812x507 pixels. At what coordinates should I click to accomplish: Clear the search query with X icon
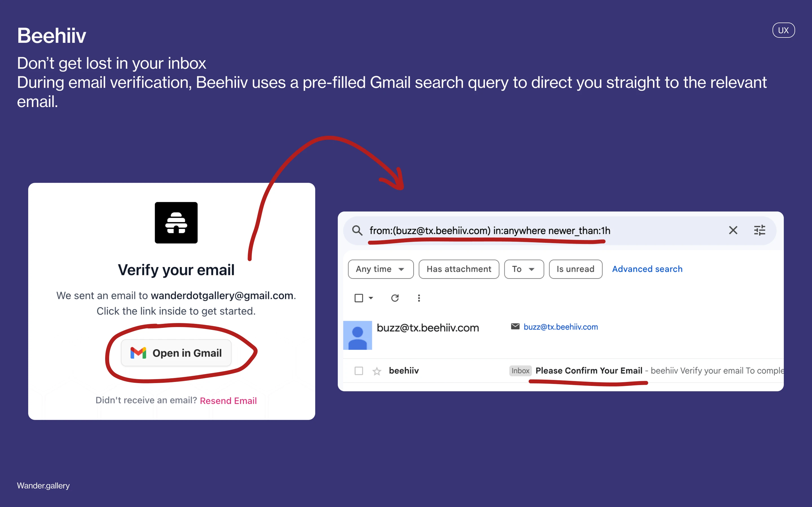pos(733,230)
